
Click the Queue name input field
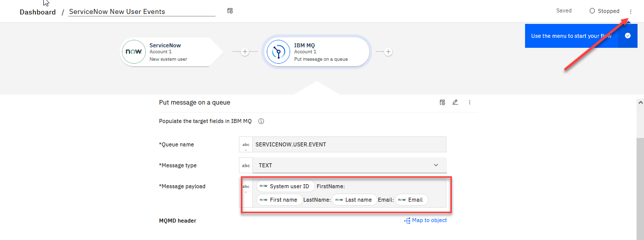[349, 144]
